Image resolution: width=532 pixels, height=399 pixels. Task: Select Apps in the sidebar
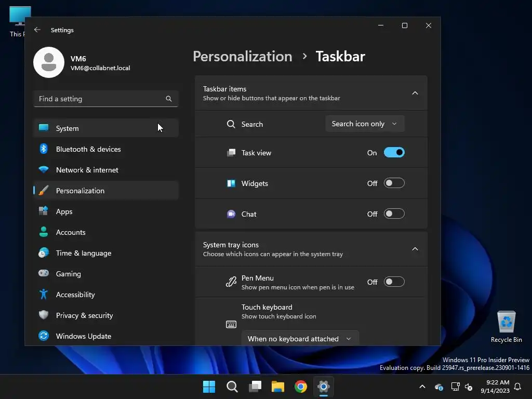[106, 211]
